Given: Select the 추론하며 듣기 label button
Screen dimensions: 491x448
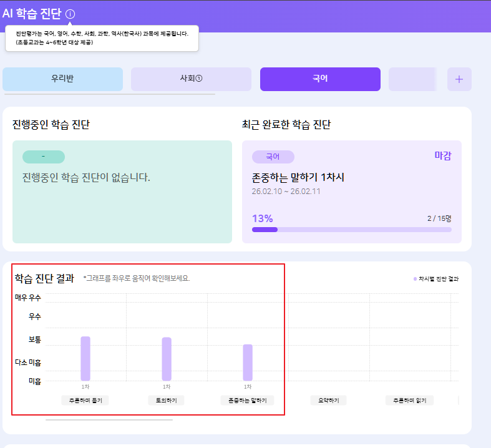Looking at the screenshot, I should coord(85,401).
